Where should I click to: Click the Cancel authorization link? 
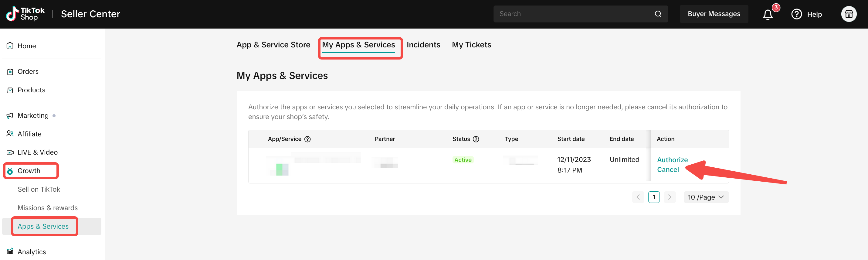[667, 169]
